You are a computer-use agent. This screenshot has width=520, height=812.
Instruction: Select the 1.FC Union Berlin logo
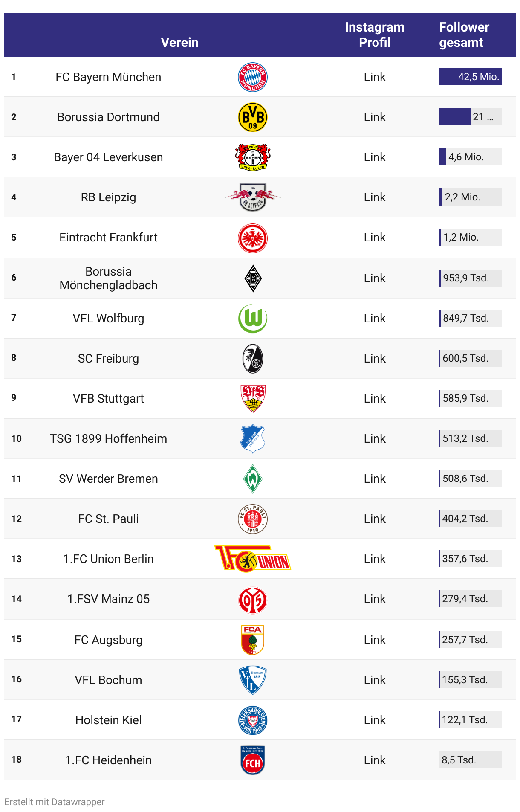click(x=253, y=559)
